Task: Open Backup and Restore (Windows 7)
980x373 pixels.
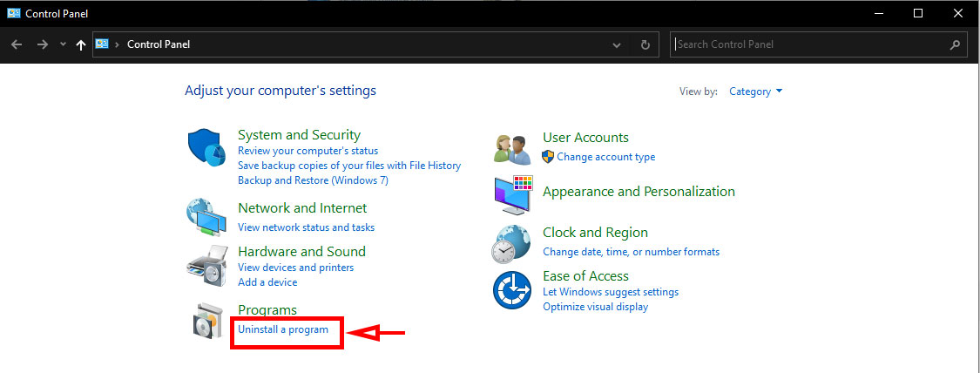Action: [313, 180]
